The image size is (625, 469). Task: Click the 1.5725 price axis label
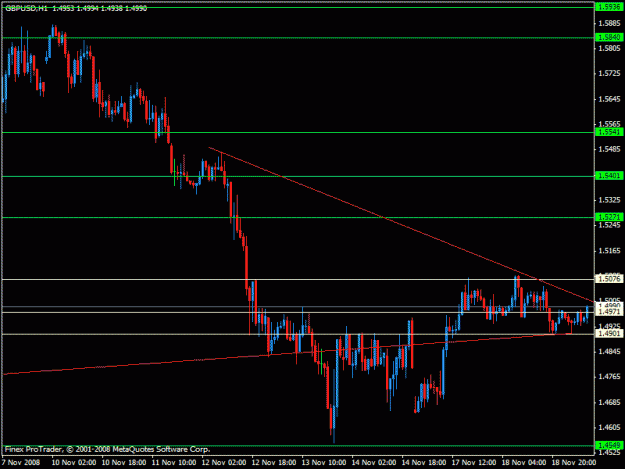[x=609, y=74]
